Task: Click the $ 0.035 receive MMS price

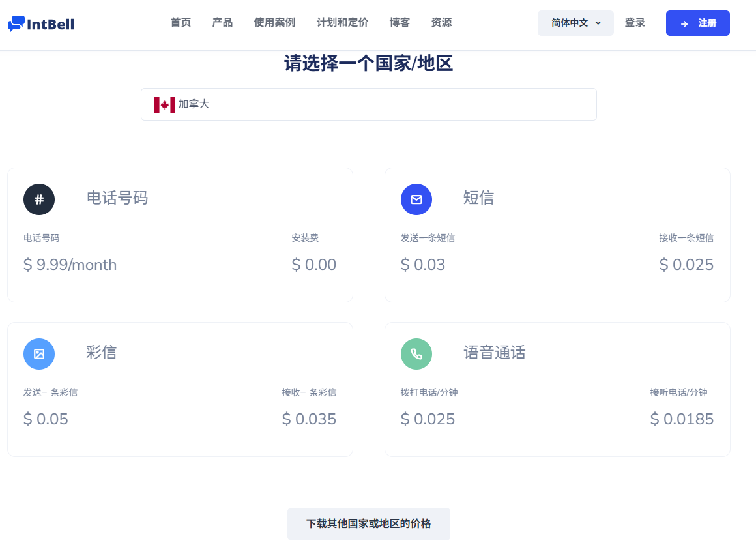Action: pyautogui.click(x=309, y=419)
